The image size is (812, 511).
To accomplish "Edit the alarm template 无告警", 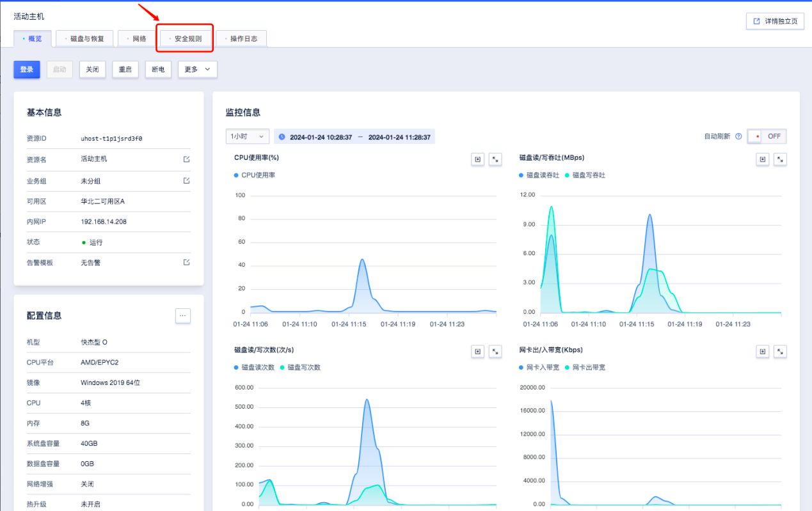I will point(186,262).
